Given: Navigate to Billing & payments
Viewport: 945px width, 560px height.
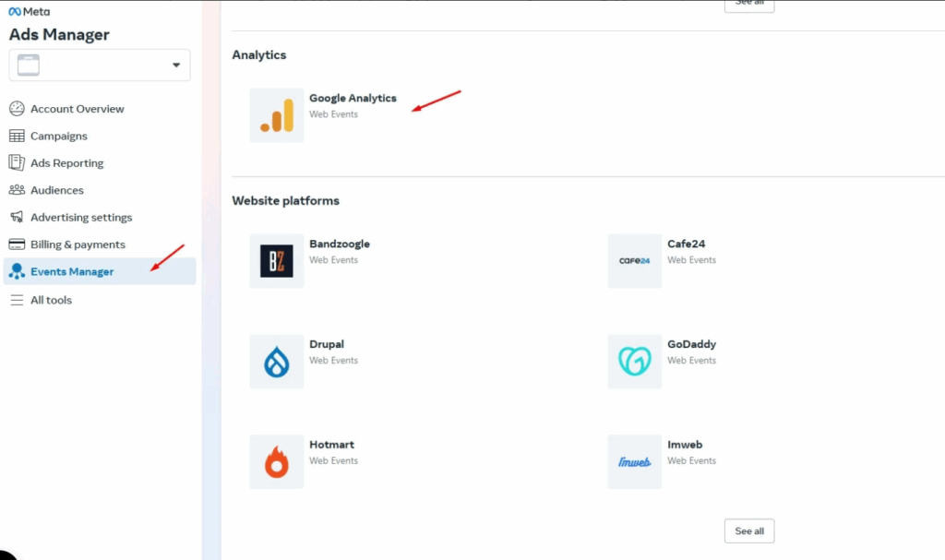Looking at the screenshot, I should tap(78, 244).
